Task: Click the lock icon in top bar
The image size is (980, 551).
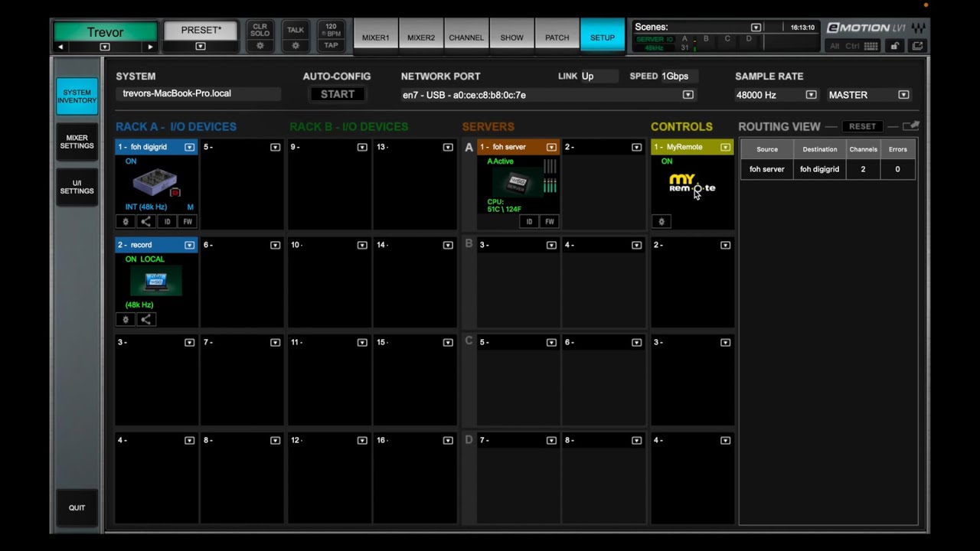Action: pyautogui.click(x=893, y=46)
